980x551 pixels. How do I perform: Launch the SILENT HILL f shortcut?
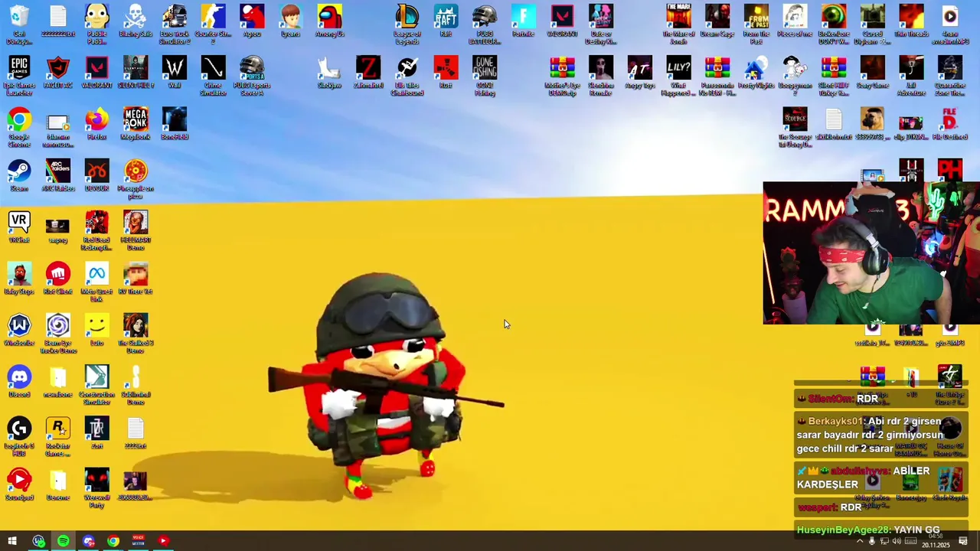click(x=136, y=73)
